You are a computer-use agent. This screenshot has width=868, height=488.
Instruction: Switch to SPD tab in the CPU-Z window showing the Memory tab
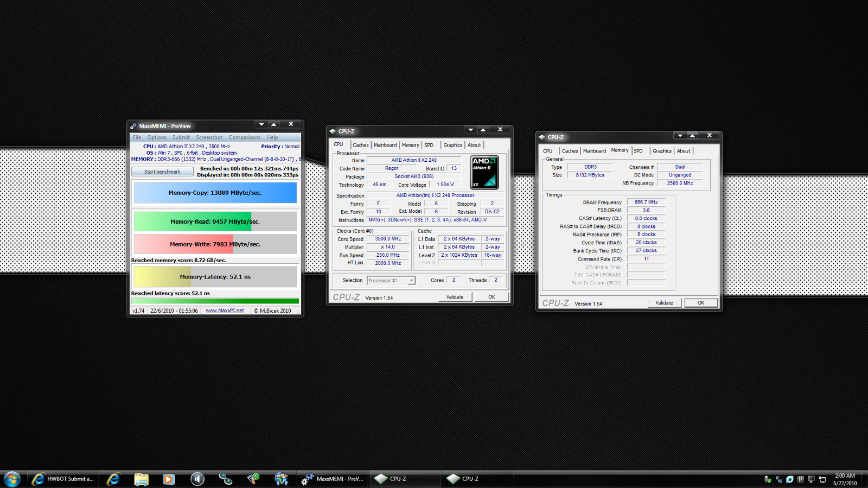(639, 151)
